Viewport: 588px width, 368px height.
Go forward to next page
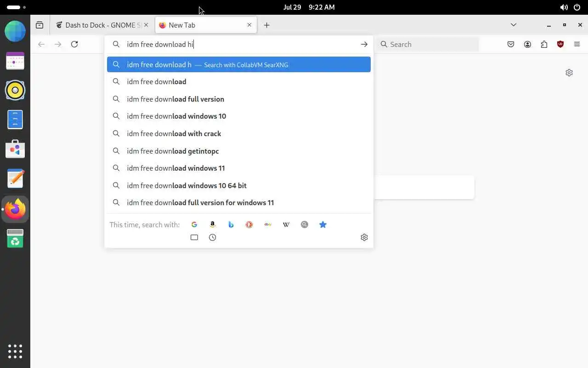[58, 44]
